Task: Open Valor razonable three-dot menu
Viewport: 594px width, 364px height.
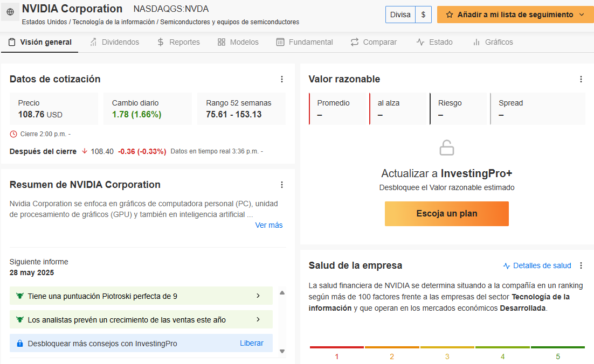Action: (581, 79)
